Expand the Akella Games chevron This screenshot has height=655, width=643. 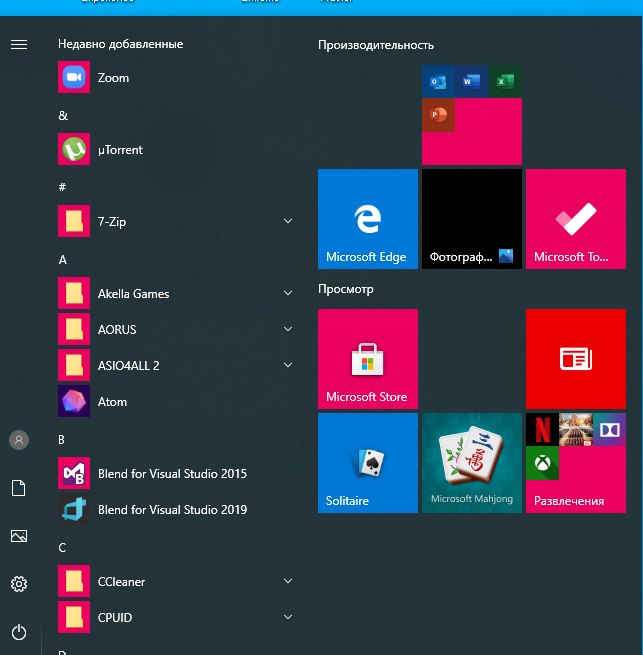coord(288,293)
